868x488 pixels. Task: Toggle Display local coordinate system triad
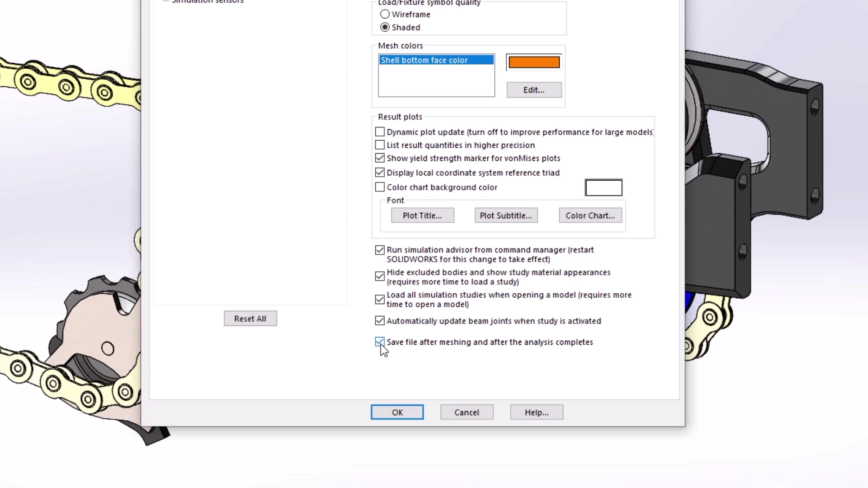[x=380, y=172]
